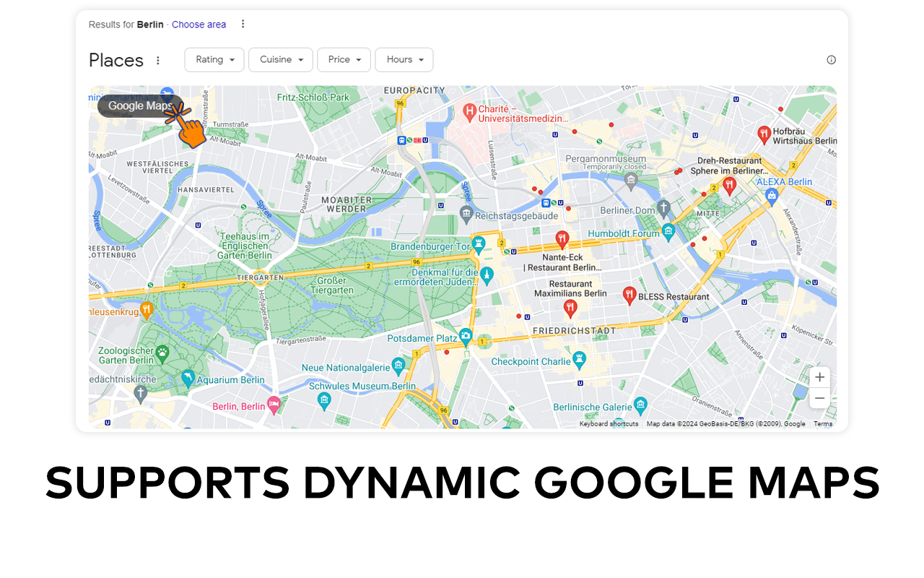Image resolution: width=924 pixels, height=578 pixels.
Task: Click the Teehaus im Englischen Garten label
Action: tap(245, 246)
